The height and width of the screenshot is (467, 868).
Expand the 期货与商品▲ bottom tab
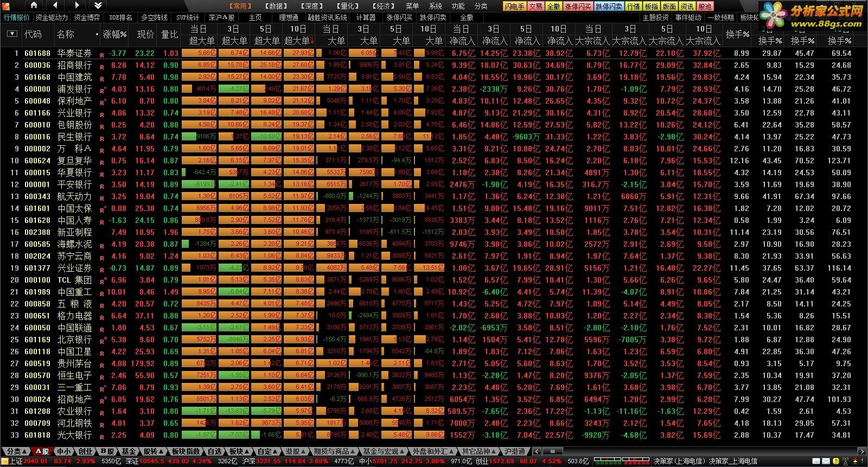(334, 451)
